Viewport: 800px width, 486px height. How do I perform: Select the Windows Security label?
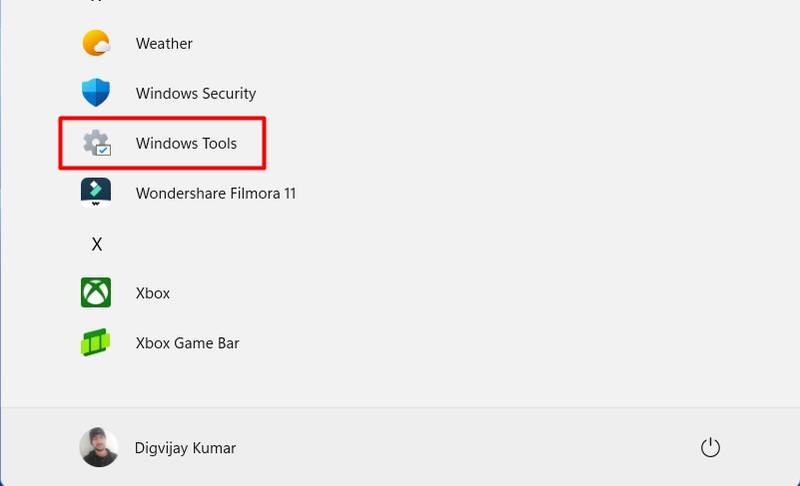click(196, 93)
